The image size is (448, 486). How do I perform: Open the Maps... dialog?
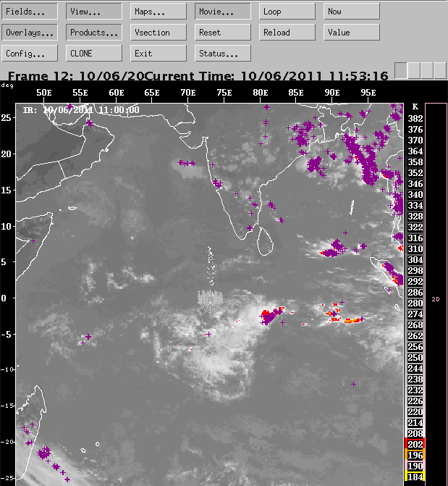pos(159,12)
